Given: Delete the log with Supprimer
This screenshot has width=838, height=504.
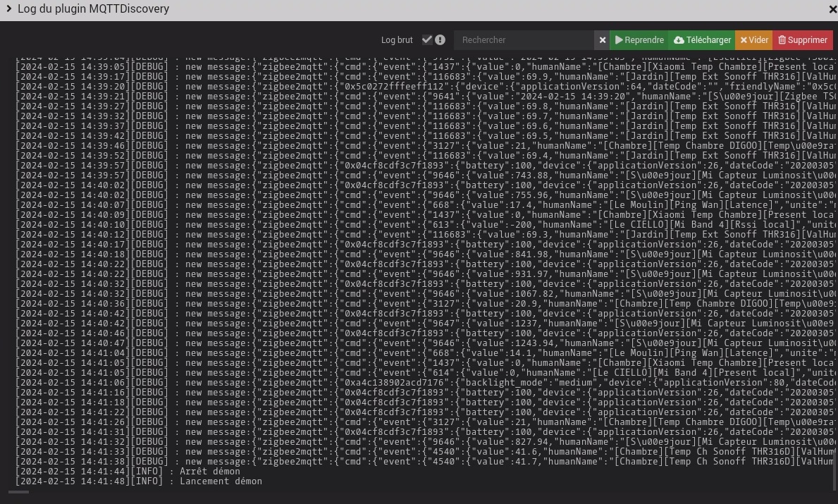Looking at the screenshot, I should point(803,40).
